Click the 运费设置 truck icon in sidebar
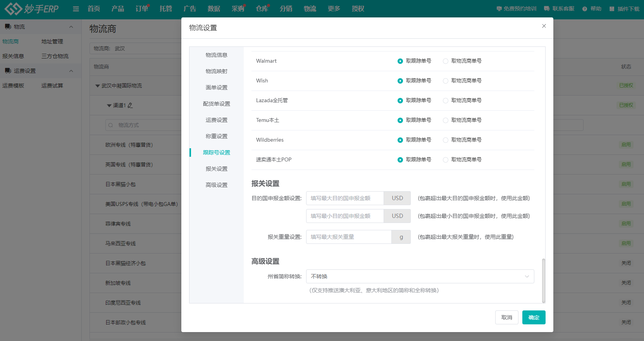This screenshot has width=644, height=341. click(x=8, y=71)
